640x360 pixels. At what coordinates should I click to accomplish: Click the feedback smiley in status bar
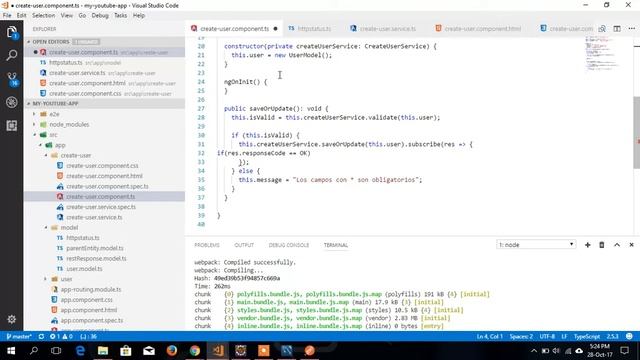pos(629,337)
